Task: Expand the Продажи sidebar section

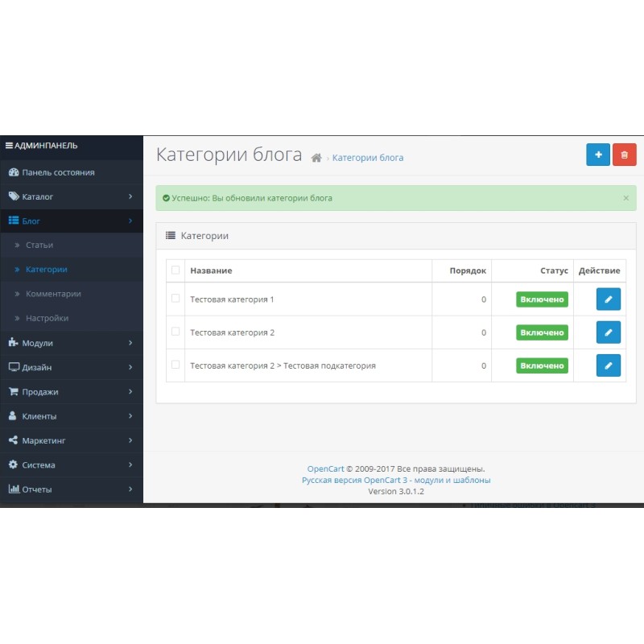Action: (x=71, y=392)
